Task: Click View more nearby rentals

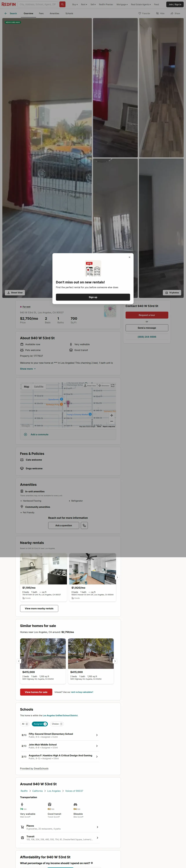Action: (x=39, y=609)
